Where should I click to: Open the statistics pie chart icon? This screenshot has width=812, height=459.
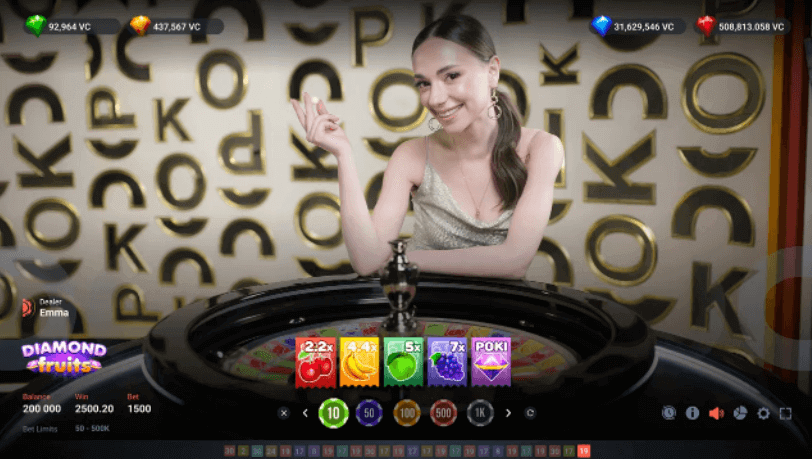pyautogui.click(x=740, y=413)
